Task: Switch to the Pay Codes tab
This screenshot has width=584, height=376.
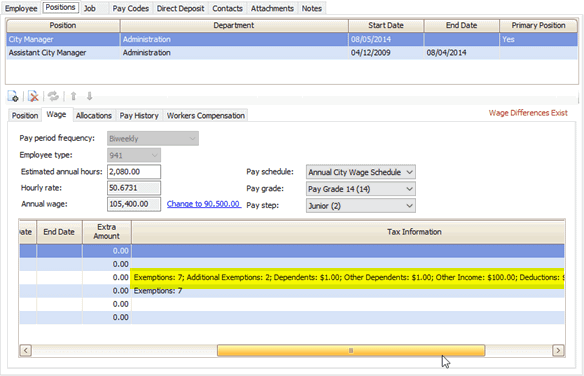Action: [130, 8]
